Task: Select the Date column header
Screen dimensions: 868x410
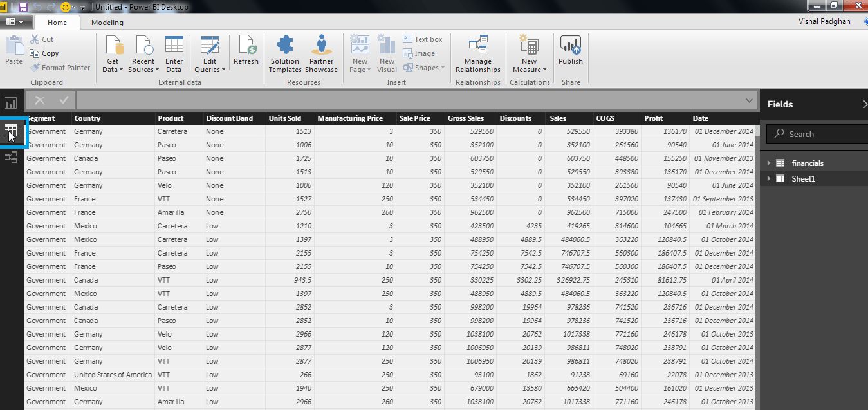Action: (723, 118)
